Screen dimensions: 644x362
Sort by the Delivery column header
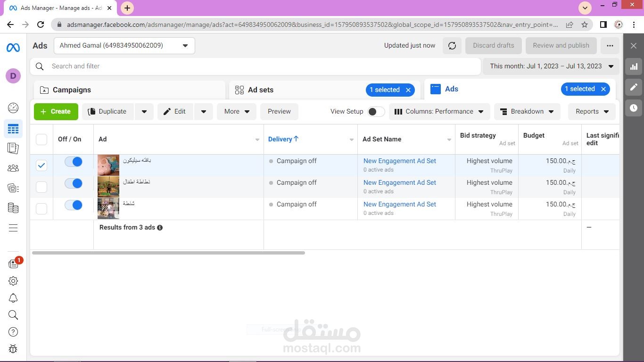click(283, 139)
